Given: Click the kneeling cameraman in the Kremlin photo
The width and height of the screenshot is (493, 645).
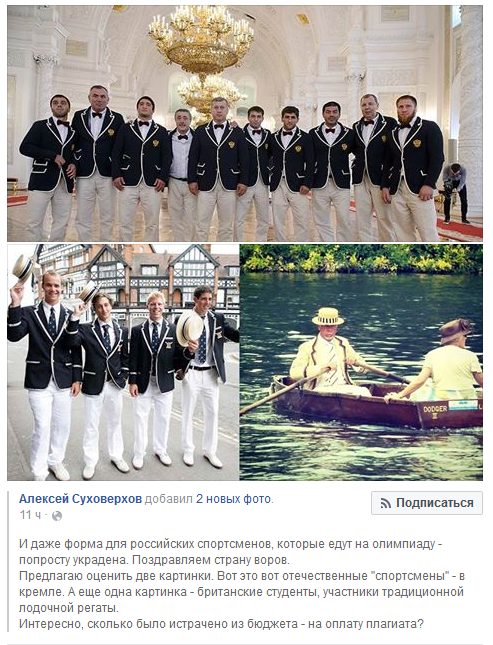Looking at the screenshot, I should (x=454, y=192).
